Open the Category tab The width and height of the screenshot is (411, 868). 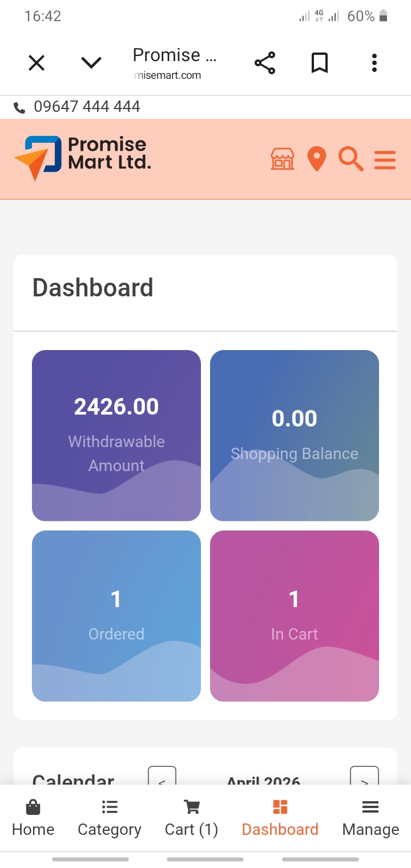coord(110,818)
